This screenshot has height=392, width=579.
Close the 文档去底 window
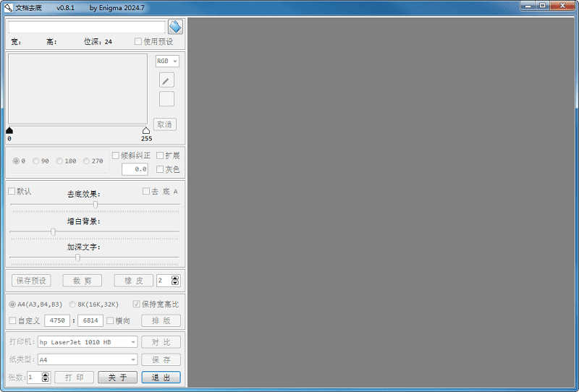[562, 6]
